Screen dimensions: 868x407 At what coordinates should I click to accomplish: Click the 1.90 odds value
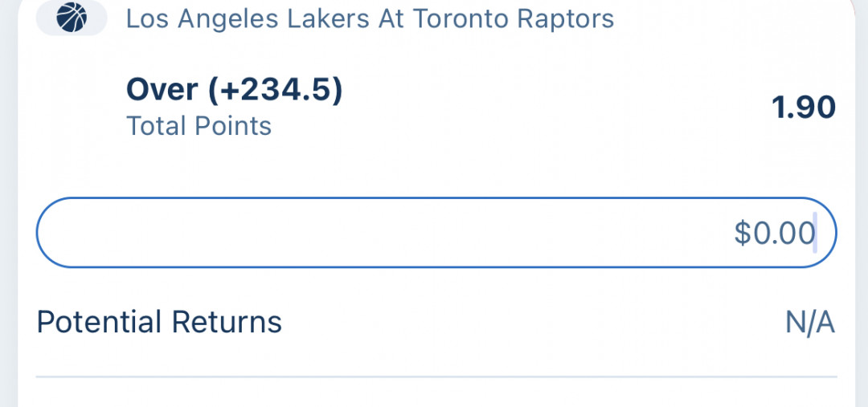coord(804,108)
